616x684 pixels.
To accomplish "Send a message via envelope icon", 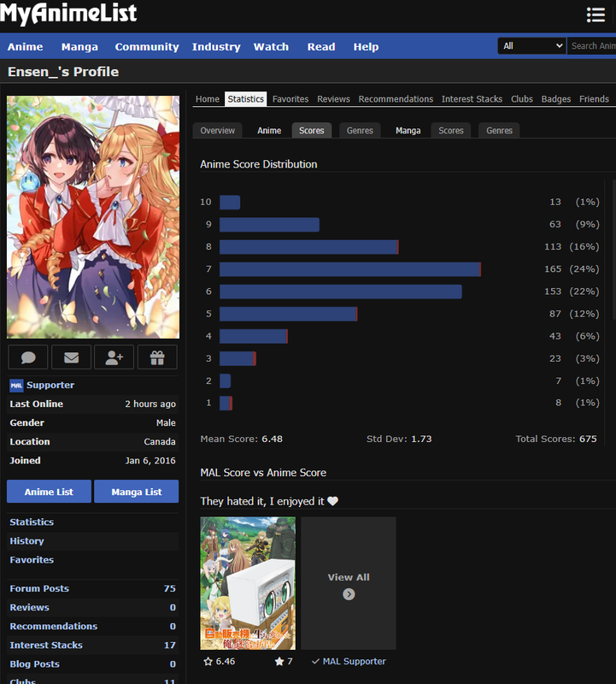I will tap(71, 357).
